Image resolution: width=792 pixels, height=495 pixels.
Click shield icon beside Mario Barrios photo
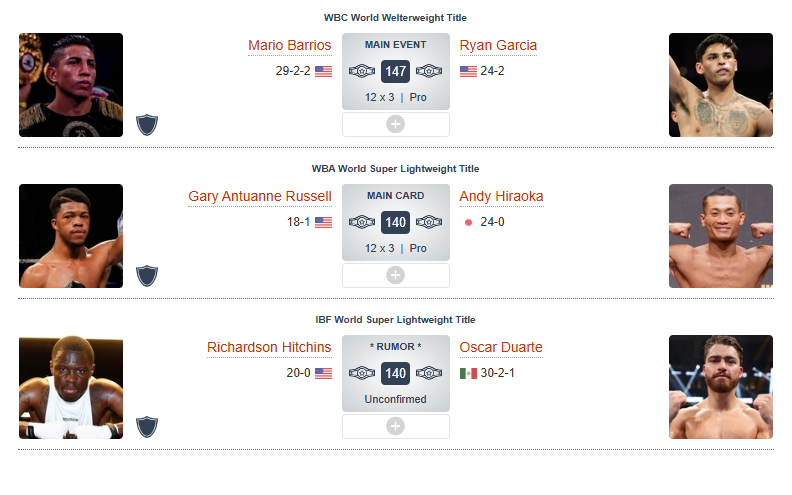tap(148, 125)
